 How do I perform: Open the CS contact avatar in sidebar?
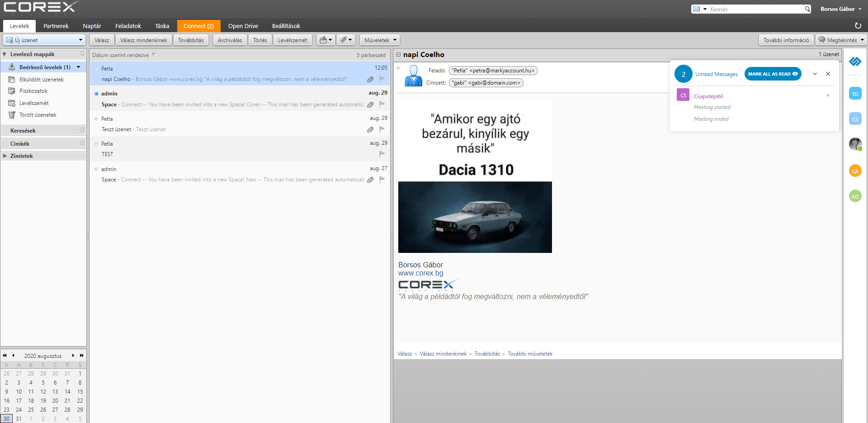click(855, 119)
